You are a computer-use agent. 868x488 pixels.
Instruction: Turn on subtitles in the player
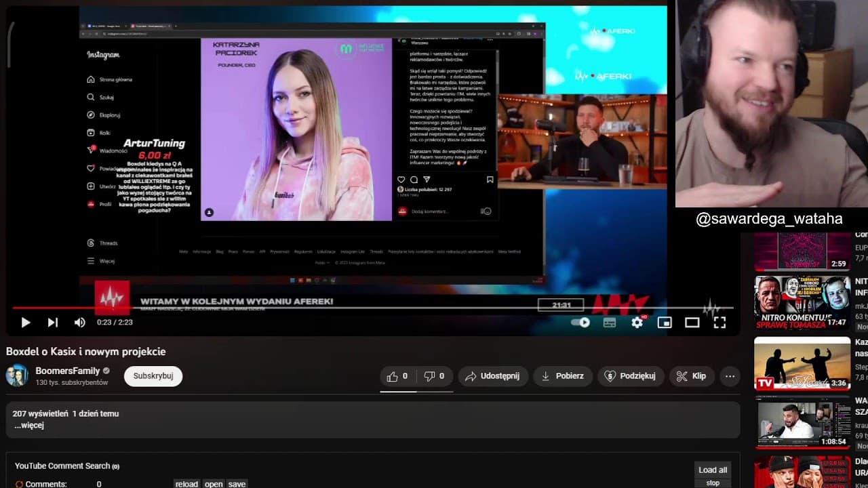(610, 323)
